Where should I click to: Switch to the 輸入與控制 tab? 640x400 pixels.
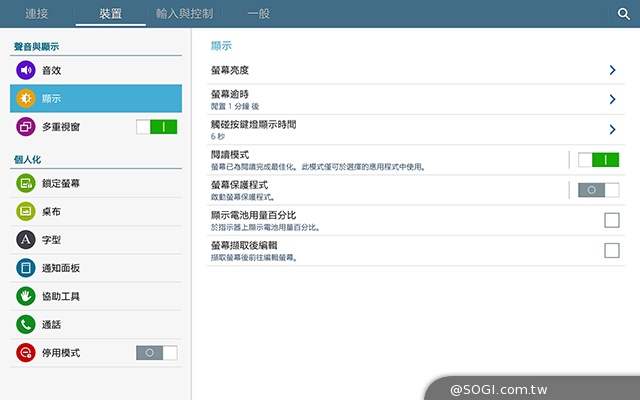[x=185, y=14]
